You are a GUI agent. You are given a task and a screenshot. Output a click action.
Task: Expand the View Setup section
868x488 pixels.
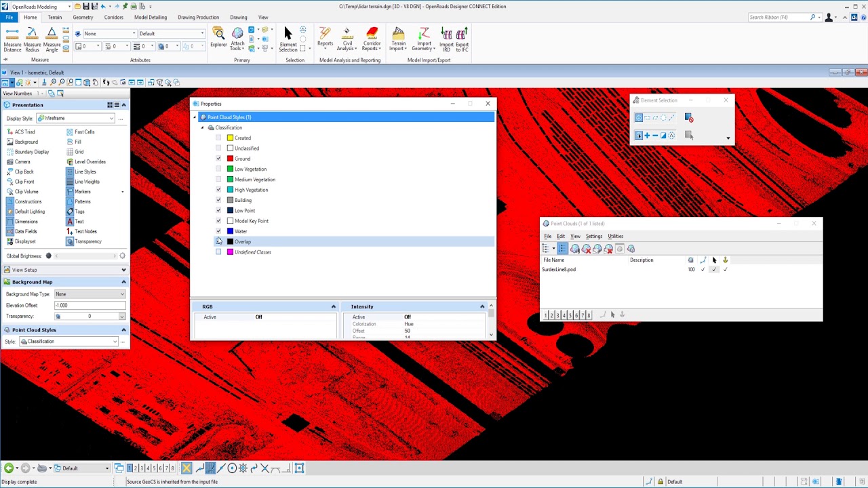pos(123,270)
